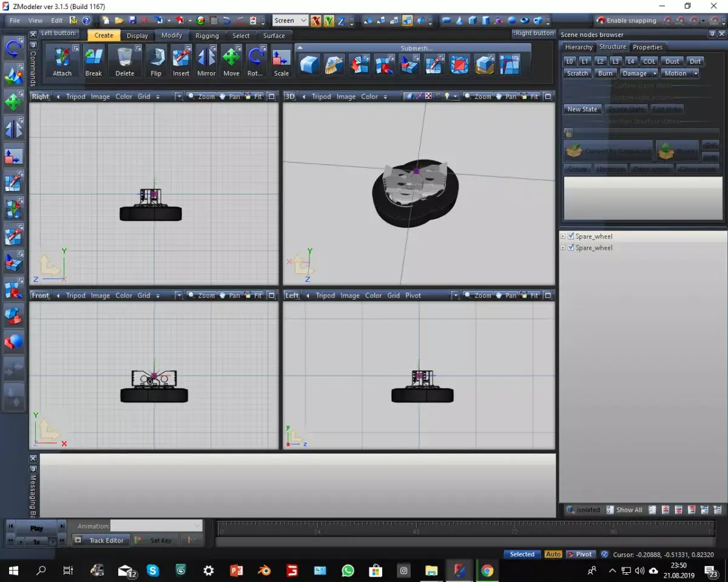This screenshot has height=582, width=728.
Task: Open WhatsApp from the taskbar
Action: (x=348, y=570)
